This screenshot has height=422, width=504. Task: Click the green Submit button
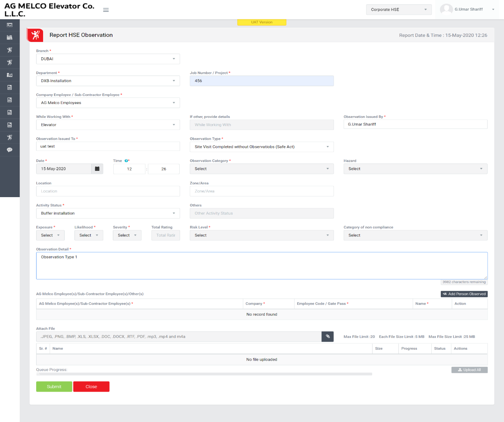[x=54, y=387]
